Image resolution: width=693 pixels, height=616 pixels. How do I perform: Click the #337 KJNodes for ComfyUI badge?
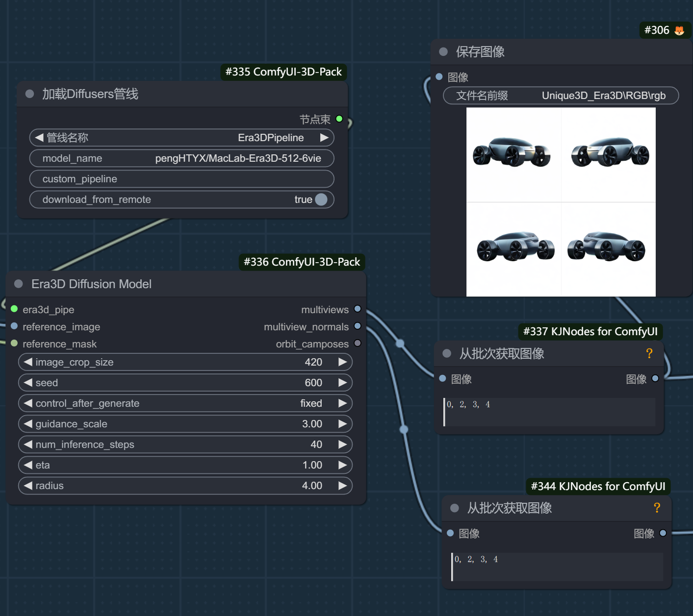click(590, 332)
